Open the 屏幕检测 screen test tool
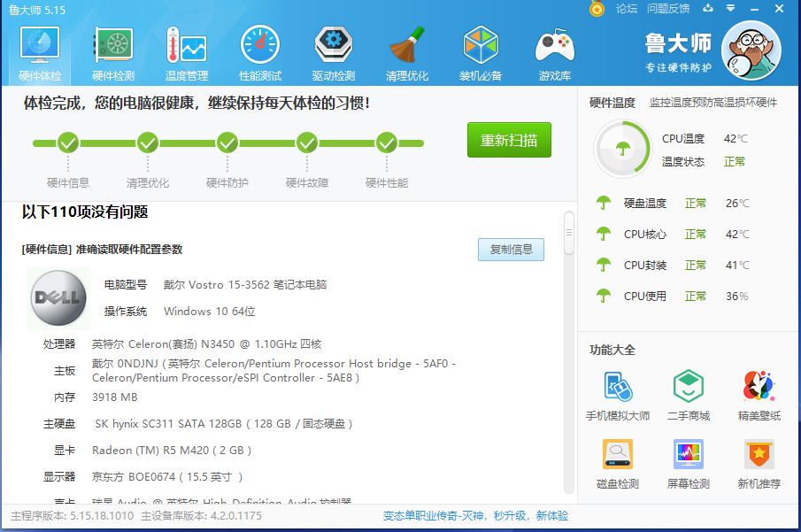Image resolution: width=801 pixels, height=532 pixels. pyautogui.click(x=688, y=464)
